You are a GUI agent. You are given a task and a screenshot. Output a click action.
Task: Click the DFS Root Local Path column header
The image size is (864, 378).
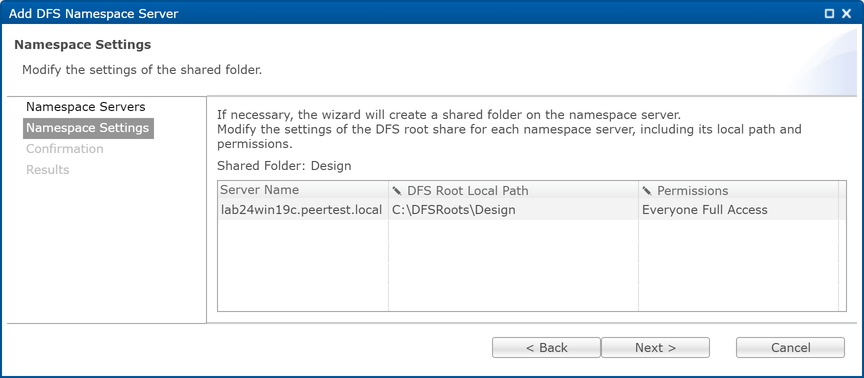point(514,190)
